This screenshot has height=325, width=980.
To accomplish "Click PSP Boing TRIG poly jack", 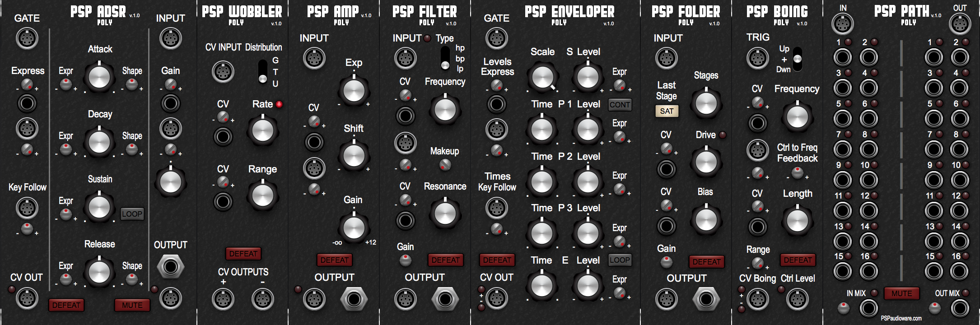I will coord(758,58).
